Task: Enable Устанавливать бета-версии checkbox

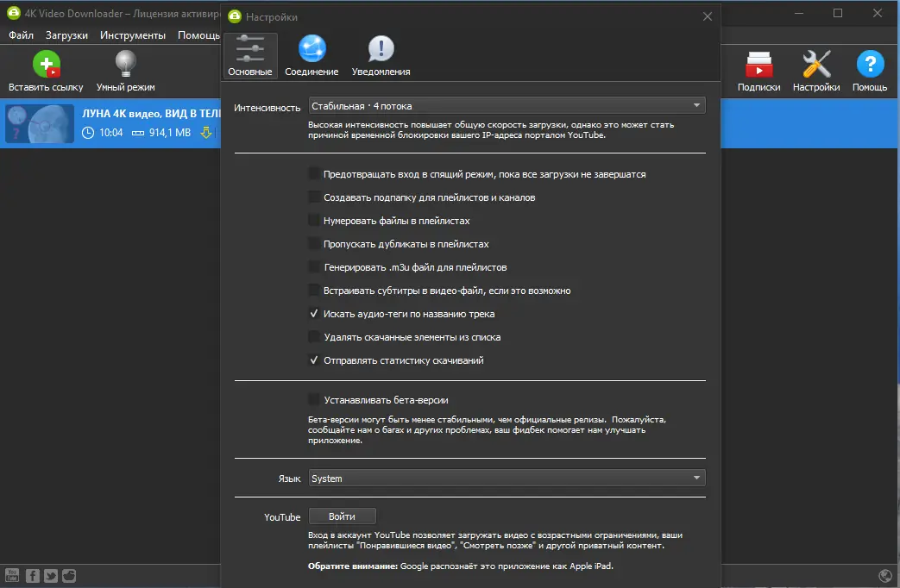Action: (314, 399)
